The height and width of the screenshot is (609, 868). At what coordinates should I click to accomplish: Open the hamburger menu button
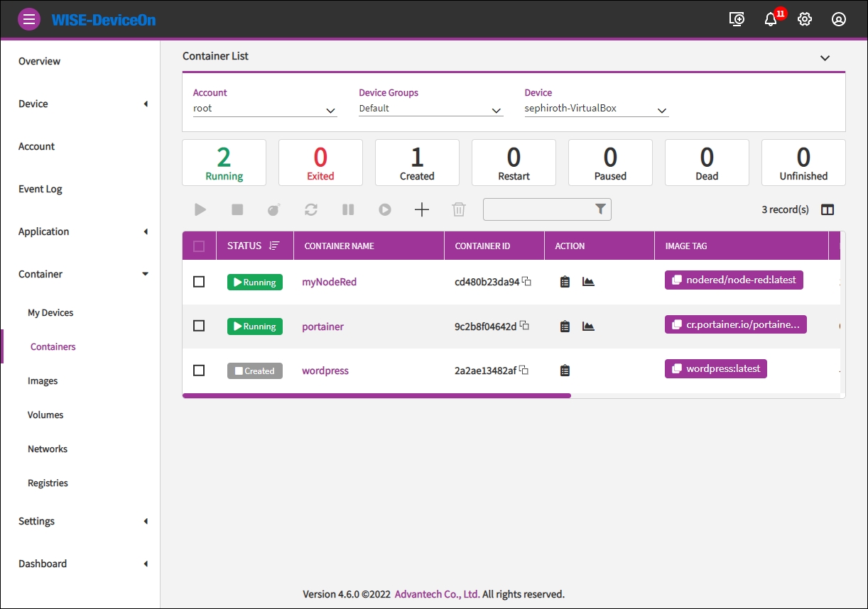pos(28,19)
